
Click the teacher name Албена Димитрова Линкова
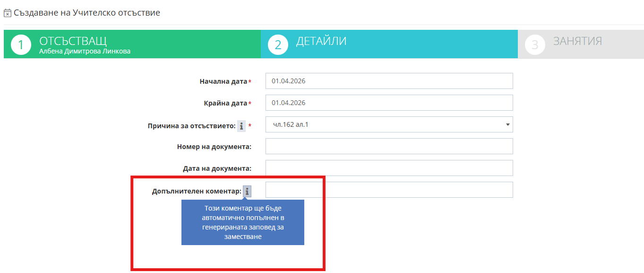(x=85, y=51)
